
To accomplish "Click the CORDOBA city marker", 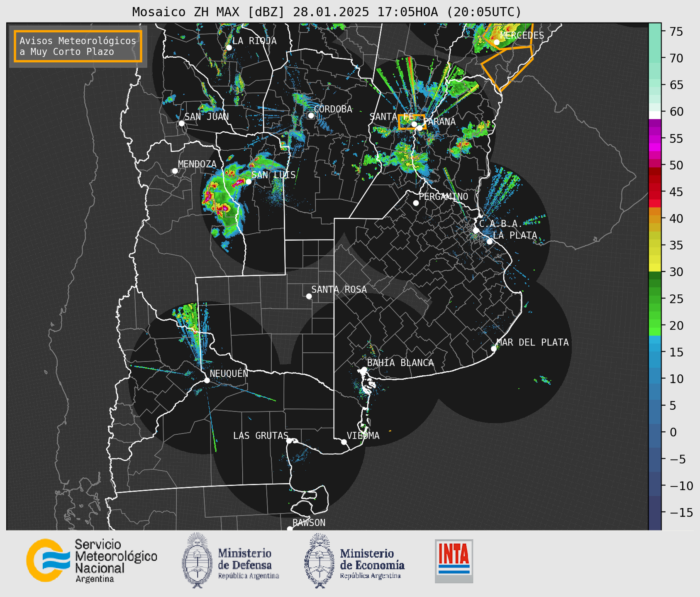I will [x=311, y=115].
